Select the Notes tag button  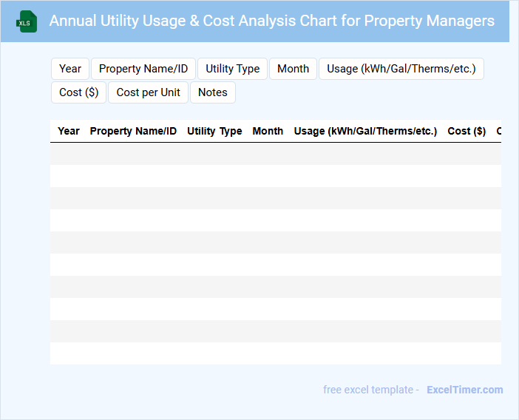click(213, 92)
